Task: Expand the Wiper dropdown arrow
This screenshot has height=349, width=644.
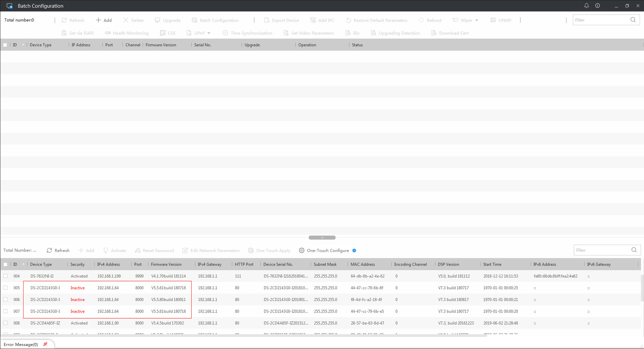Action: pyautogui.click(x=477, y=20)
